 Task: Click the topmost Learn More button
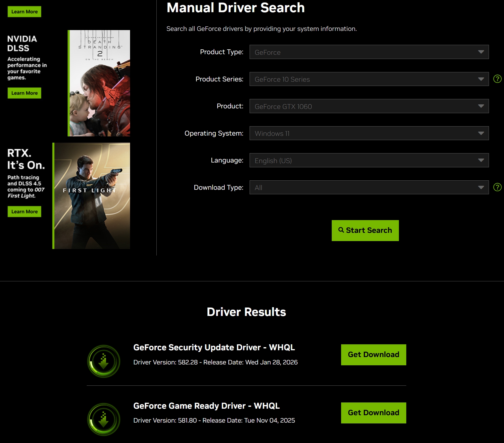(x=24, y=12)
